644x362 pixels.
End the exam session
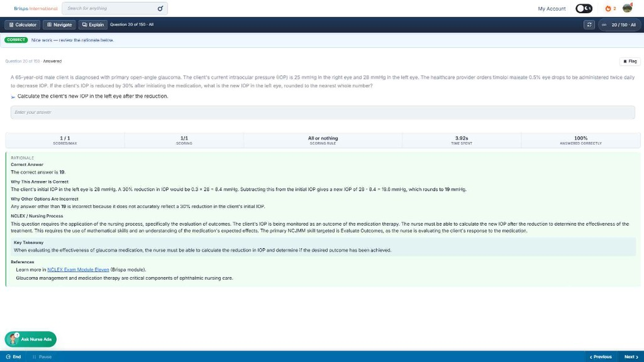[x=14, y=357]
